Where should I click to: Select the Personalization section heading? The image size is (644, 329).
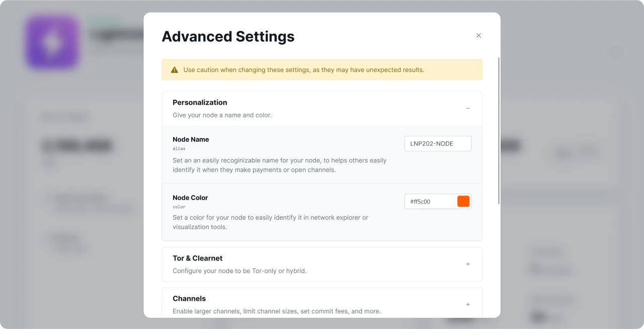[x=200, y=102]
